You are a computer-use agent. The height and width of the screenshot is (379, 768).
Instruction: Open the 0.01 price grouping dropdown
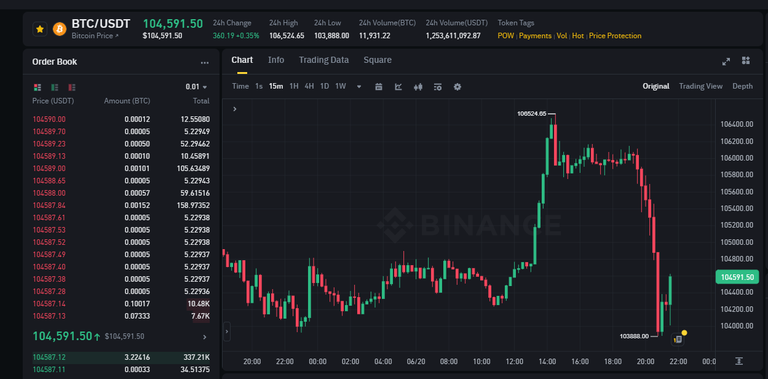click(x=196, y=87)
